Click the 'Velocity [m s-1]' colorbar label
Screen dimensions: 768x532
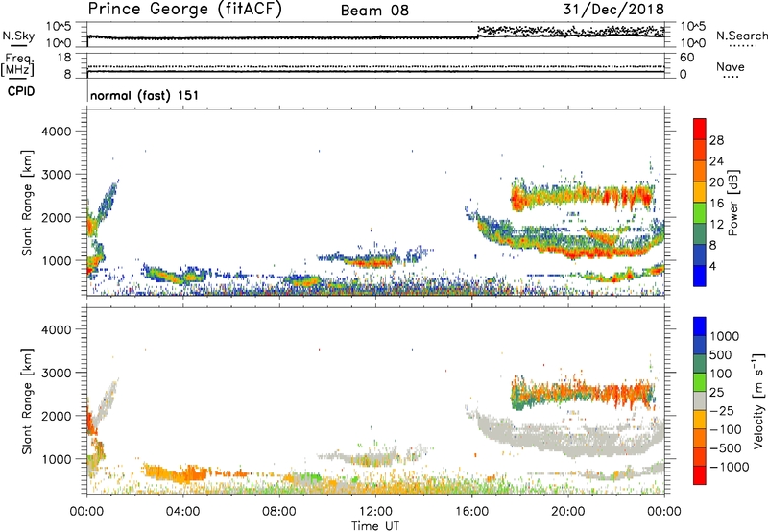tap(758, 400)
